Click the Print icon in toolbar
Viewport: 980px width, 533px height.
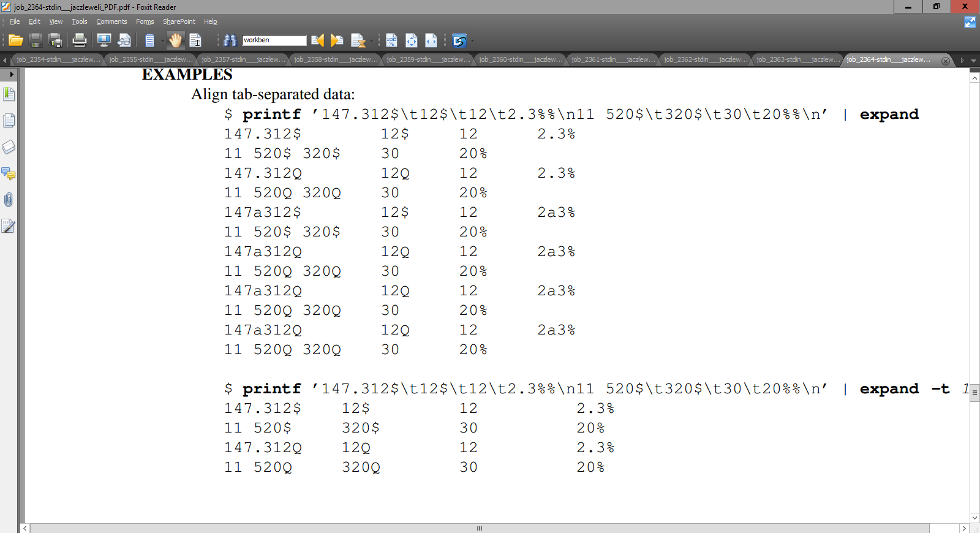coord(80,40)
